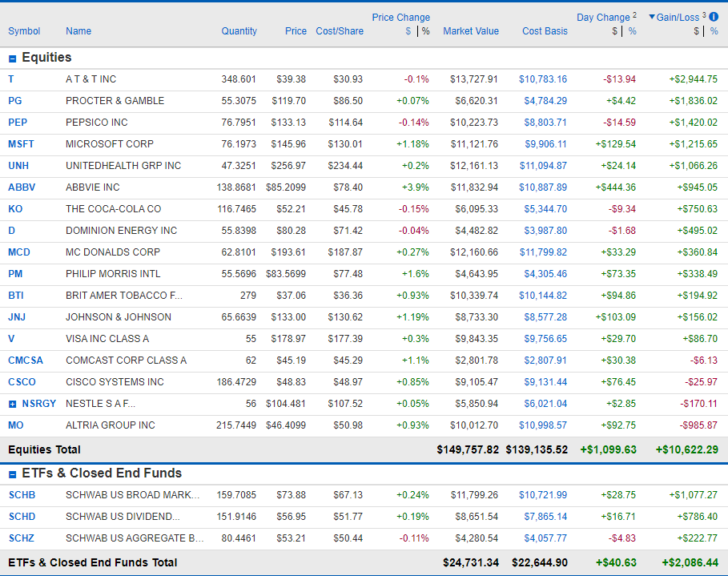This screenshot has height=576, width=728.
Task: View McDonald's cost basis $11,799.82
Action: [543, 252]
